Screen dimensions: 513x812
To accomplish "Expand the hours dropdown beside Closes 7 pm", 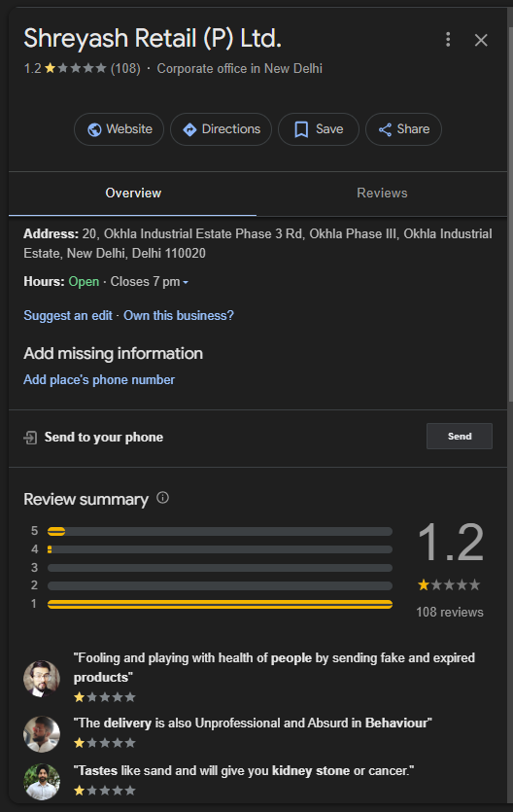I will click(x=186, y=282).
